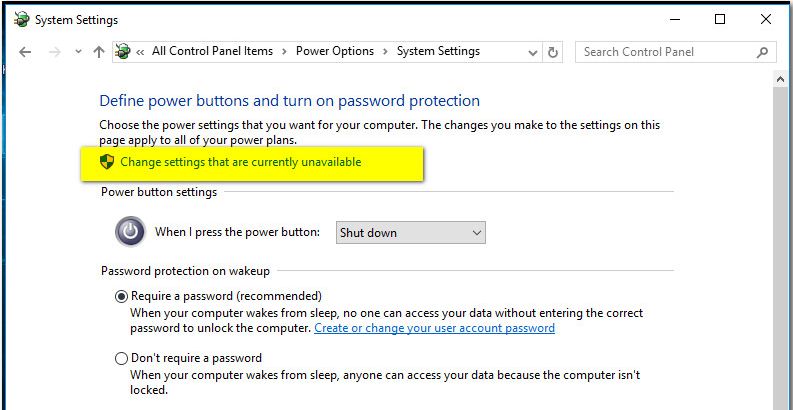Image resolution: width=793 pixels, height=410 pixels.
Task: Click the search magnifier icon
Action: (762, 52)
